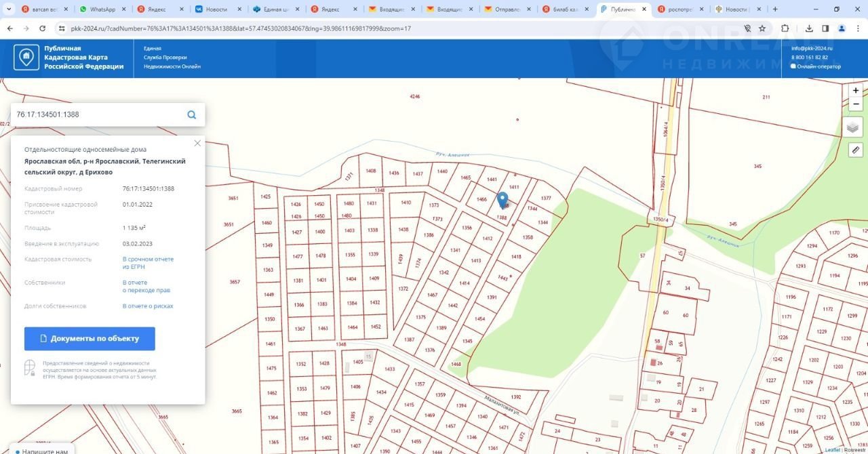
Task: Open the browser extensions menu
Action: [x=785, y=28]
